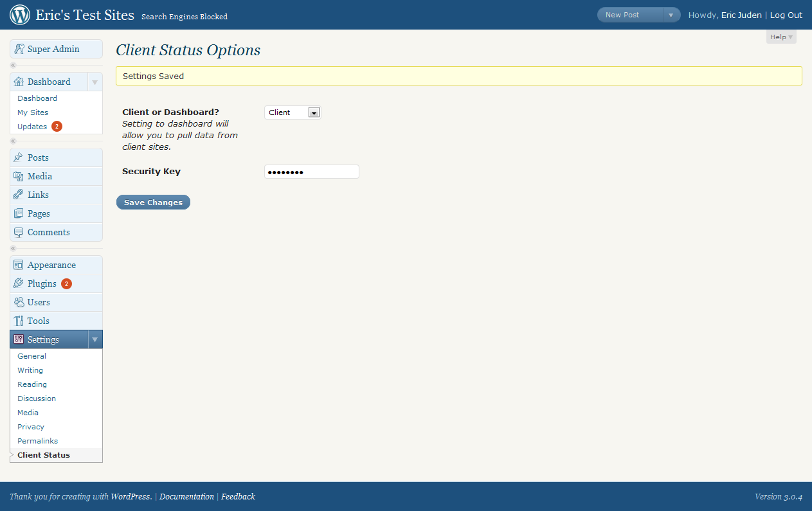Viewport: 812px width, 511px height.
Task: Open the Plugins menu
Action: 56,283
